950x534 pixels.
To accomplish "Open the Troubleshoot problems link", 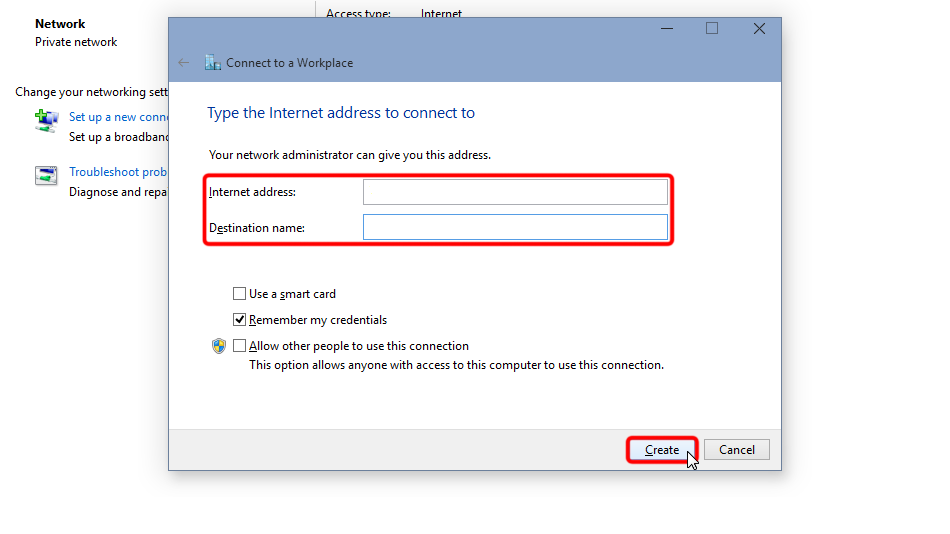I will pos(117,172).
